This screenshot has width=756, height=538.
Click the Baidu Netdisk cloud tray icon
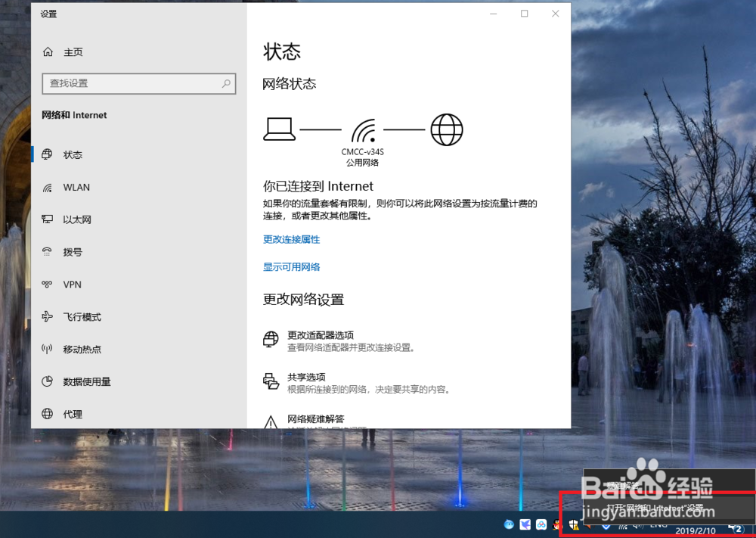[541, 524]
